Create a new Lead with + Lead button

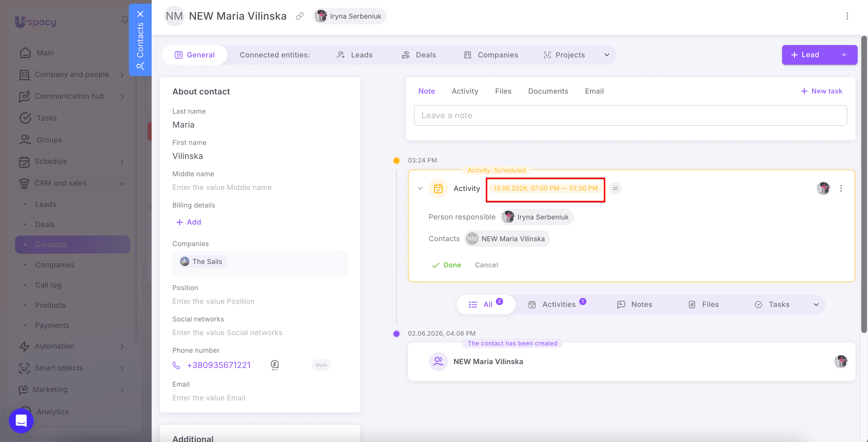805,55
